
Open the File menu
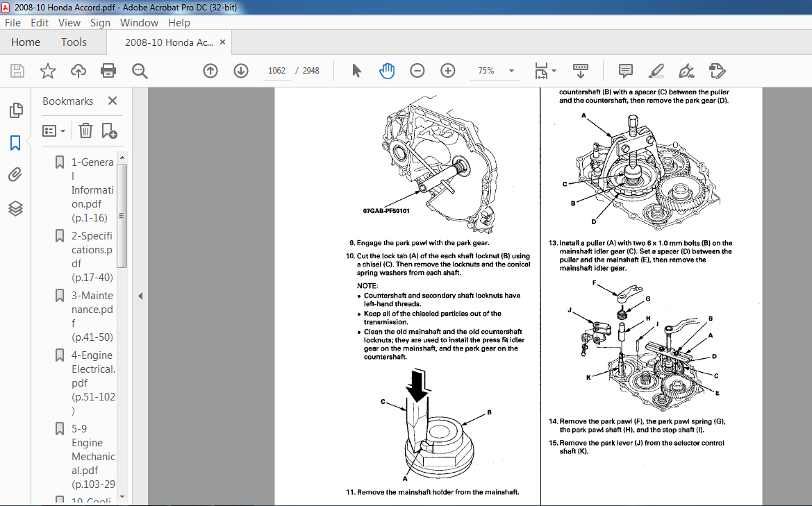coord(13,23)
